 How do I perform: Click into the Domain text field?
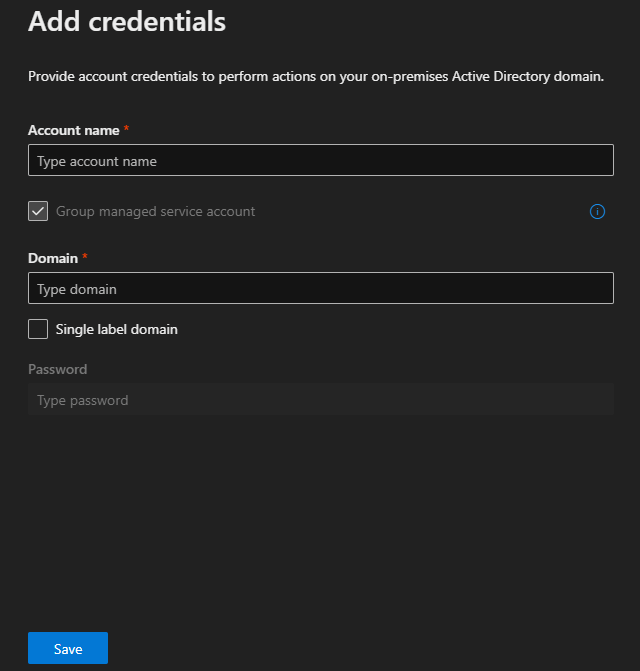[320, 289]
